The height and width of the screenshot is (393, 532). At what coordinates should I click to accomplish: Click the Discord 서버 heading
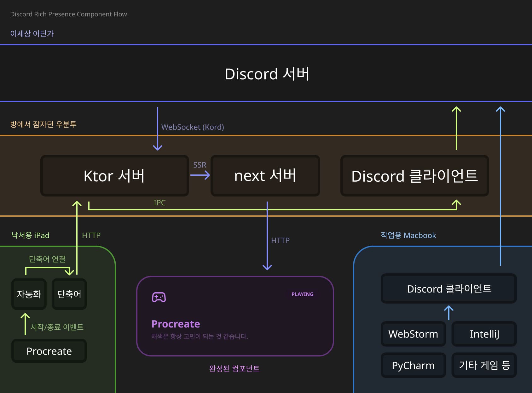pos(267,74)
